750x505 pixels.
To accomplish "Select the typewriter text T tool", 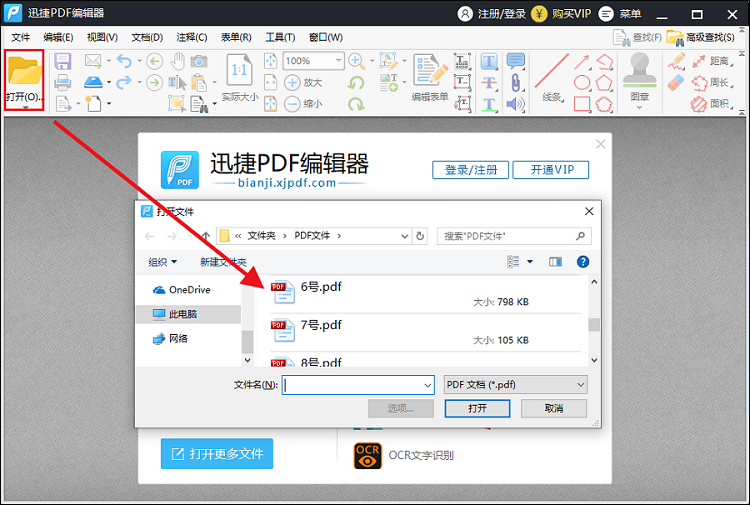I will (x=489, y=62).
